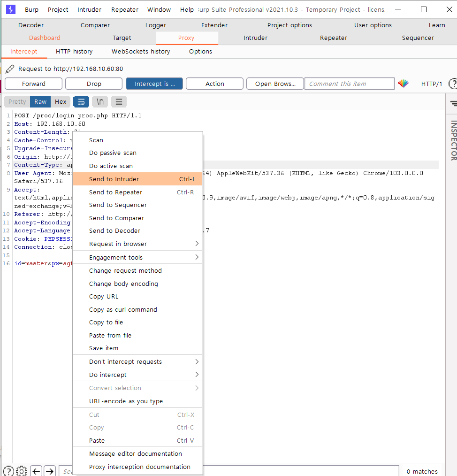Select Scan from context menu
Image resolution: width=457 pixels, height=476 pixels.
tap(137, 140)
